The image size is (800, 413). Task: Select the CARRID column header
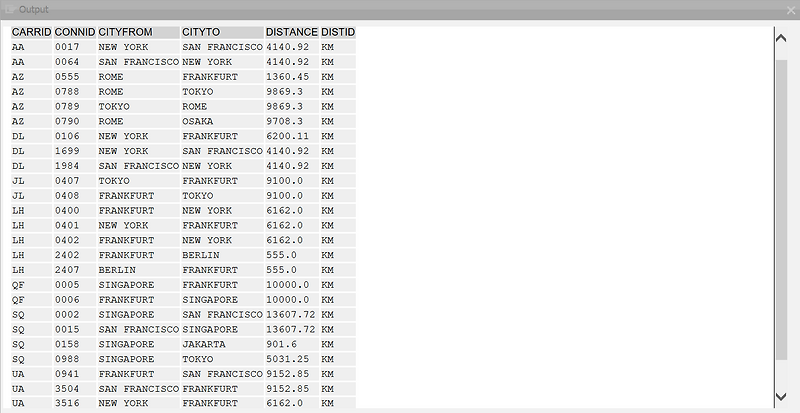coord(32,32)
